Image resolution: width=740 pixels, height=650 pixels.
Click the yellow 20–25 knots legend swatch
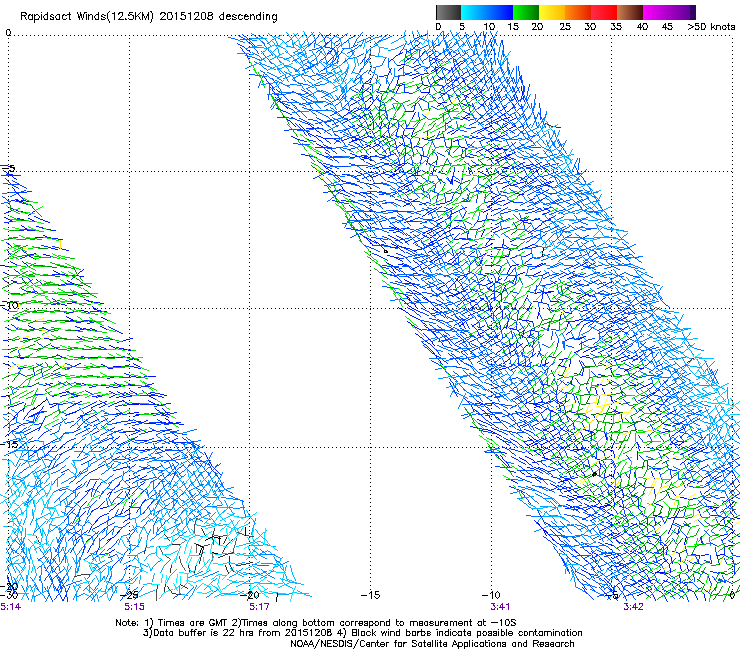tap(552, 12)
